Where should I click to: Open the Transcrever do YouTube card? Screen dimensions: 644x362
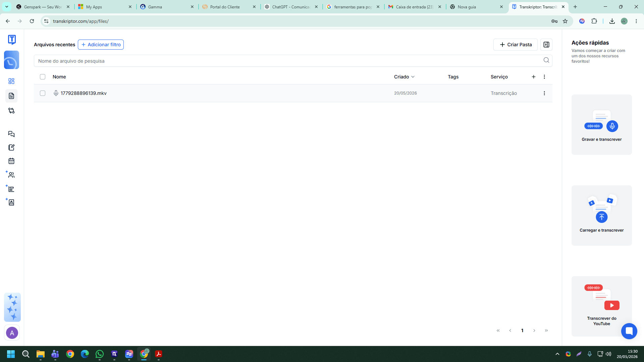click(602, 306)
